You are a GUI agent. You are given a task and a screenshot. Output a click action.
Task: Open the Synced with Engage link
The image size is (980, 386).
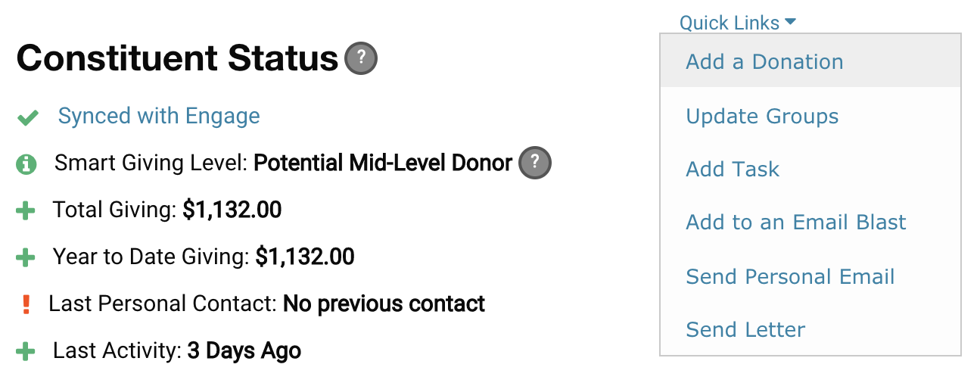click(x=159, y=116)
